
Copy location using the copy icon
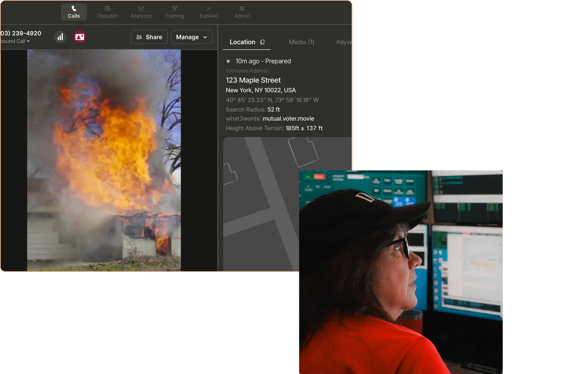click(262, 42)
